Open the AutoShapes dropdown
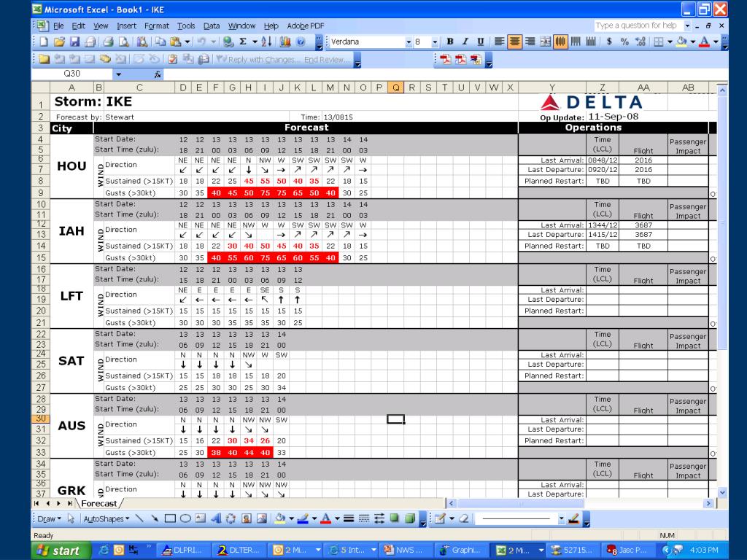 (x=107, y=519)
